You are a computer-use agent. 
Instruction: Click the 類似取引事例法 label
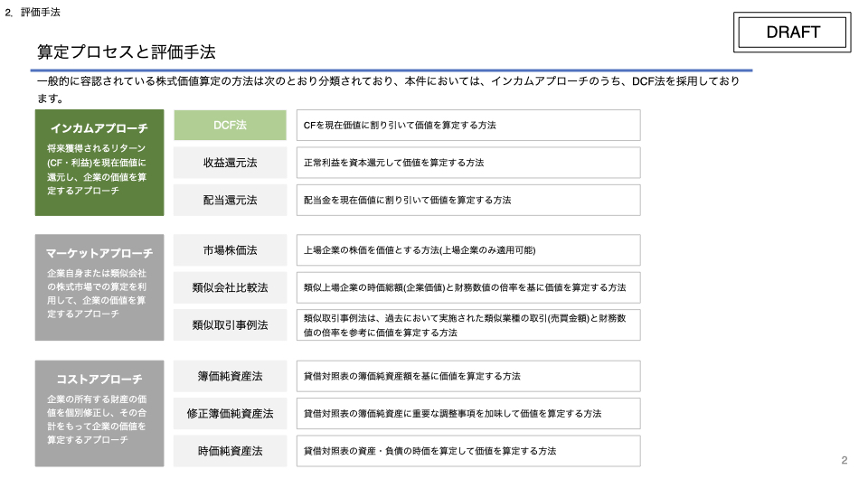pos(231,325)
